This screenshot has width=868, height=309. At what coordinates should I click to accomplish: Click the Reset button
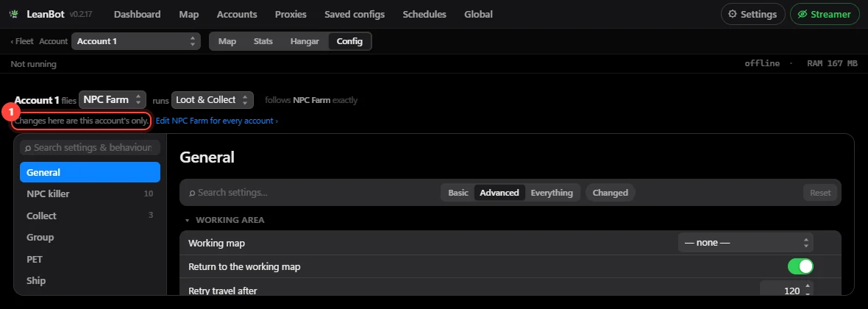[x=820, y=193]
